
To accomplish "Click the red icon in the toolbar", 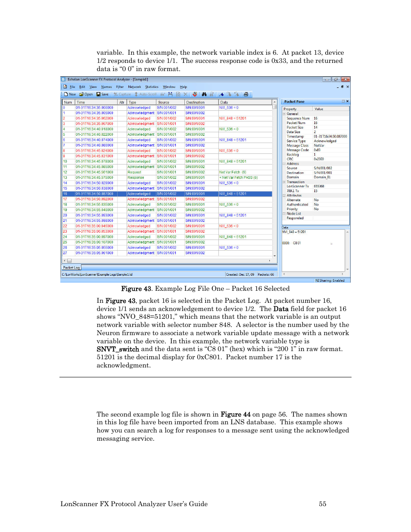I will [195, 94].
